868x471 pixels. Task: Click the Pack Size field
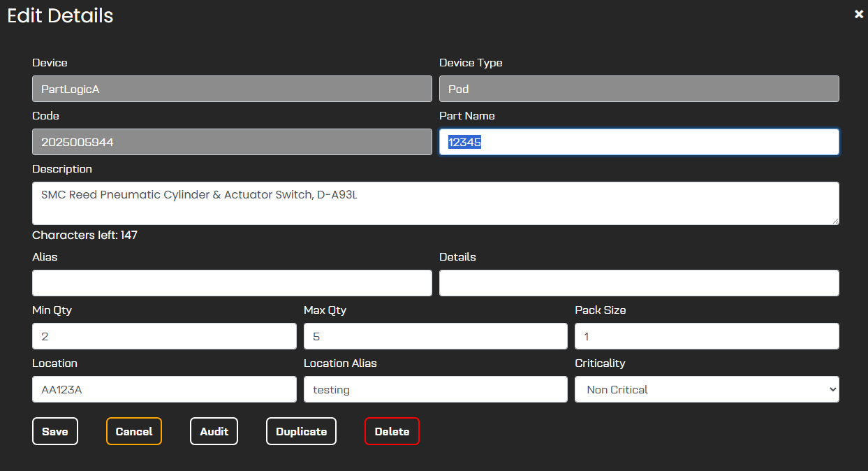click(707, 336)
